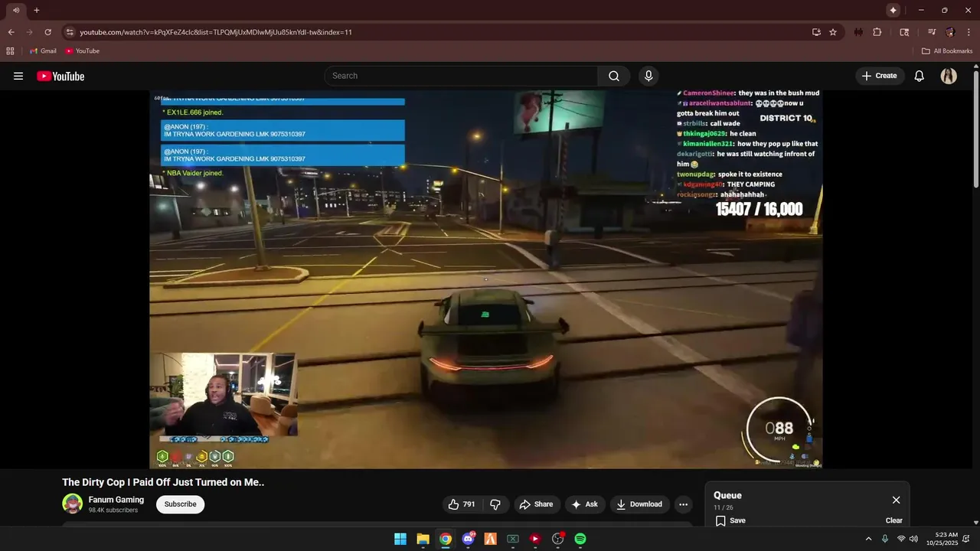The image size is (980, 551).
Task: Open YouTube notifications bell
Action: (x=920, y=76)
